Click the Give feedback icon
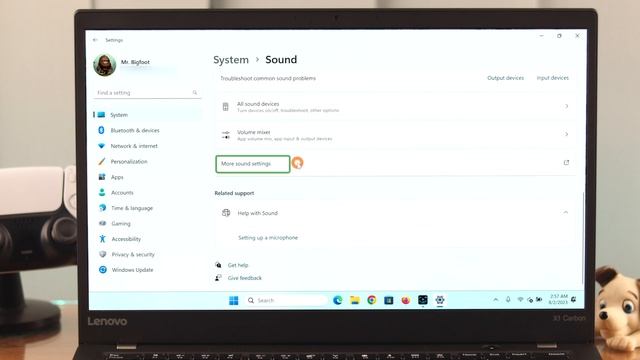Image resolution: width=640 pixels, height=360 pixels. coord(218,278)
